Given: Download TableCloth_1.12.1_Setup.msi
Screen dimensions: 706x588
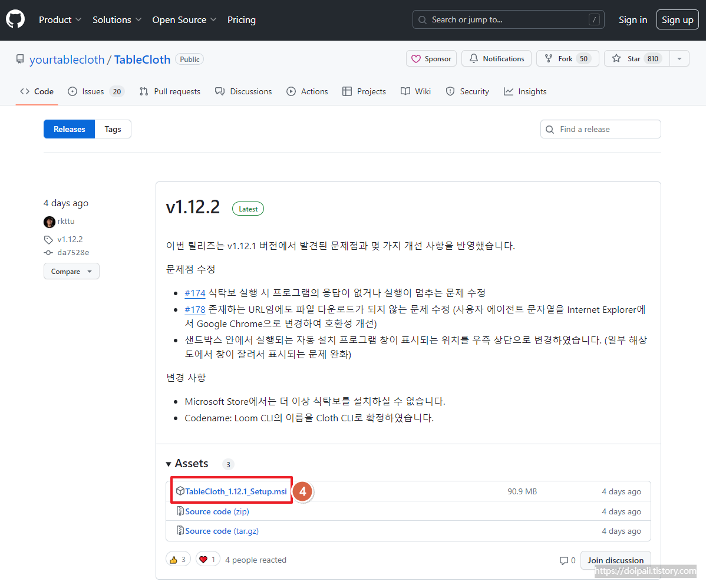Looking at the screenshot, I should [236, 491].
